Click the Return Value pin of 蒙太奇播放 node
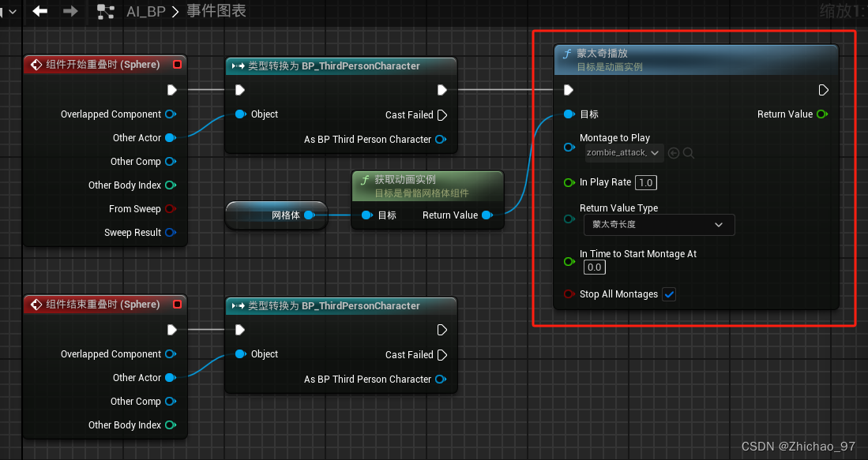Viewport: 868px width, 460px height. pos(822,114)
